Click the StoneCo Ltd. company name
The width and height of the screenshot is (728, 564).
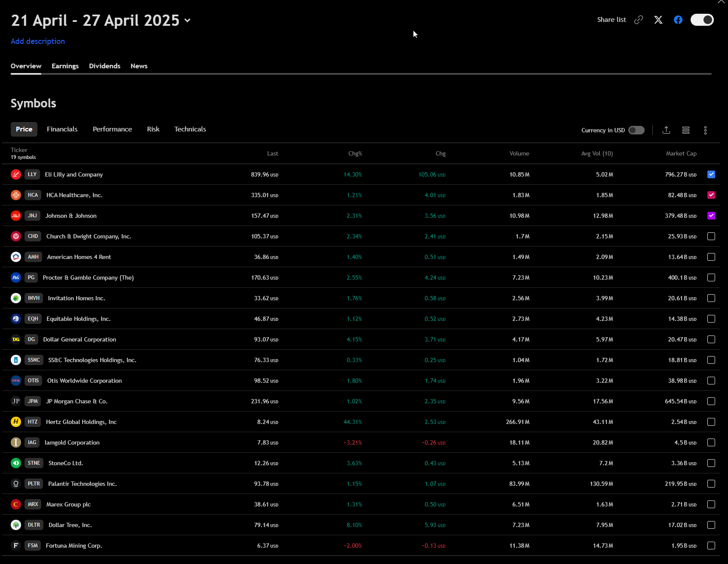(x=66, y=463)
